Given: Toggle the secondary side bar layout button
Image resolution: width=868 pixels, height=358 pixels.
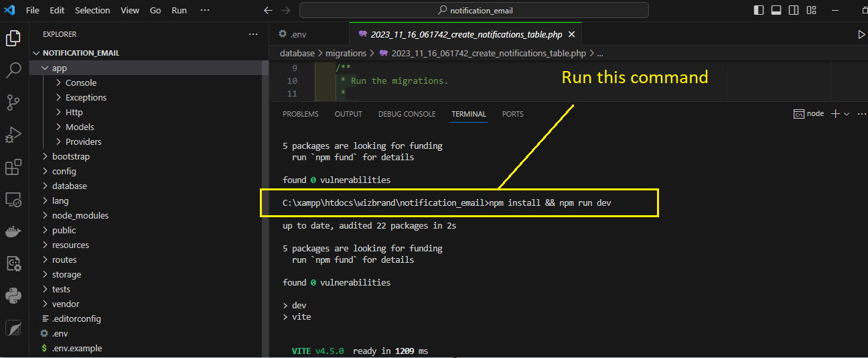Looking at the screenshot, I should click(x=794, y=10).
